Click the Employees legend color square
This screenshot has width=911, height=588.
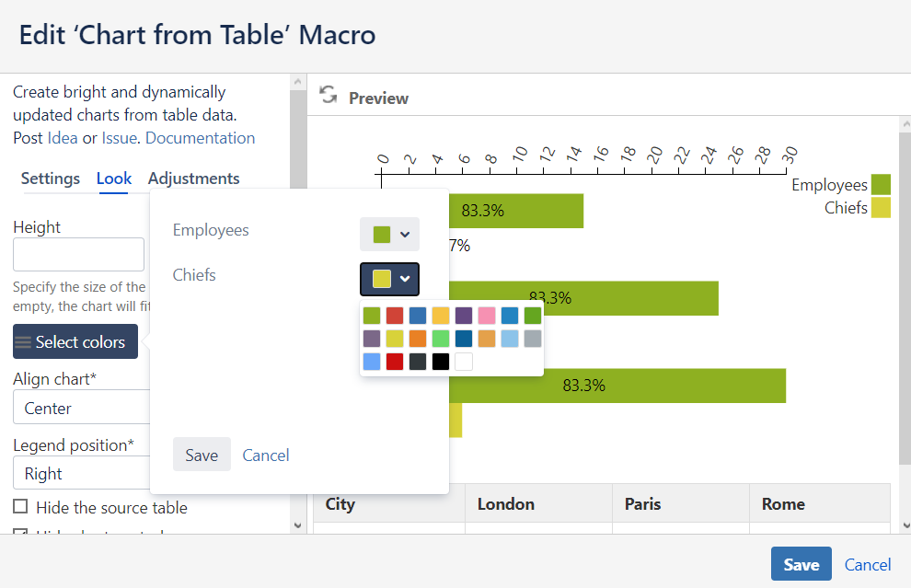pos(881,183)
